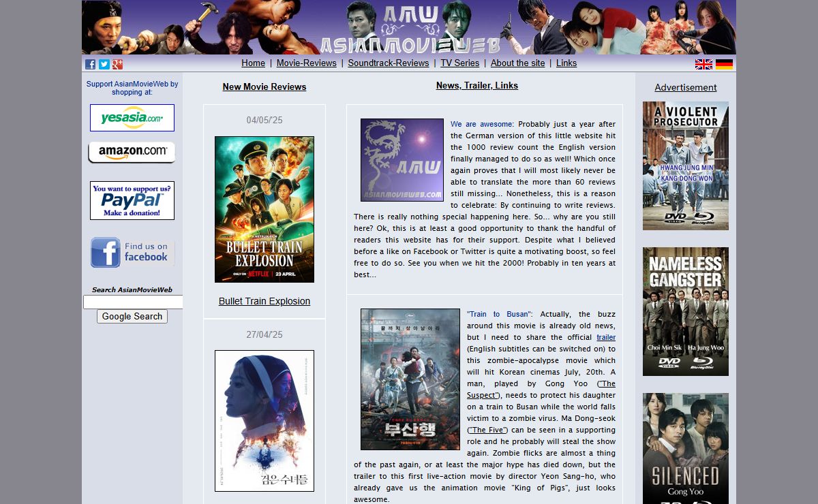818x504 pixels.
Task: Click the "We are awesome:" news title
Action: [x=483, y=124]
